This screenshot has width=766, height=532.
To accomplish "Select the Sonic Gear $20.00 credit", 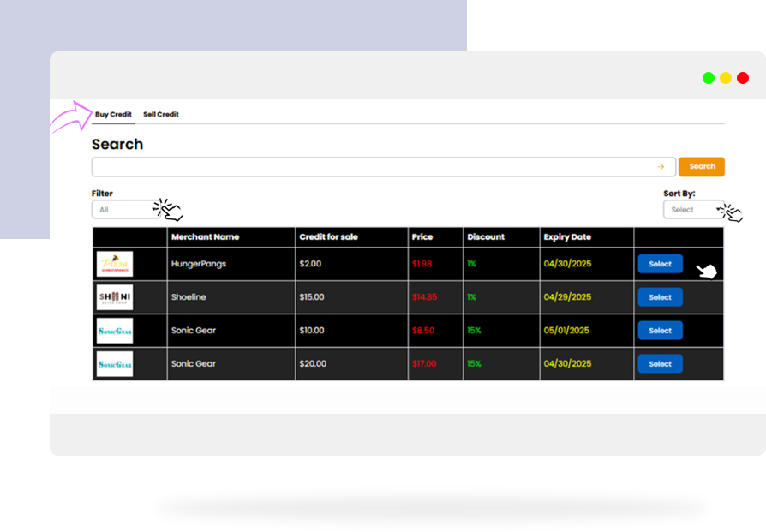I will [660, 364].
